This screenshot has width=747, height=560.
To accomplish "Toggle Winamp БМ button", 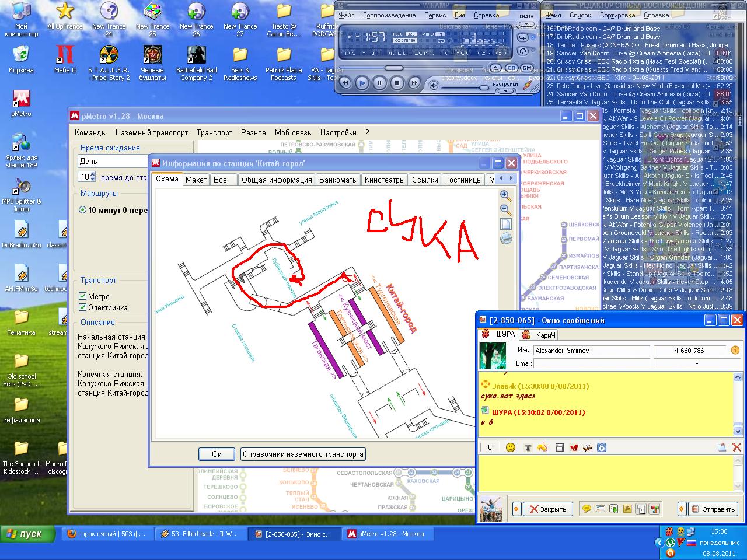I will click(527, 68).
